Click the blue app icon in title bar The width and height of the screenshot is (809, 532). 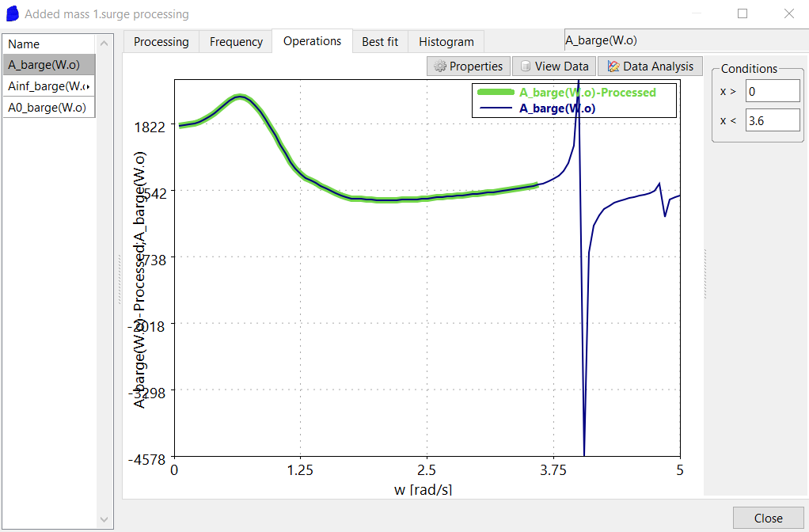(x=12, y=14)
